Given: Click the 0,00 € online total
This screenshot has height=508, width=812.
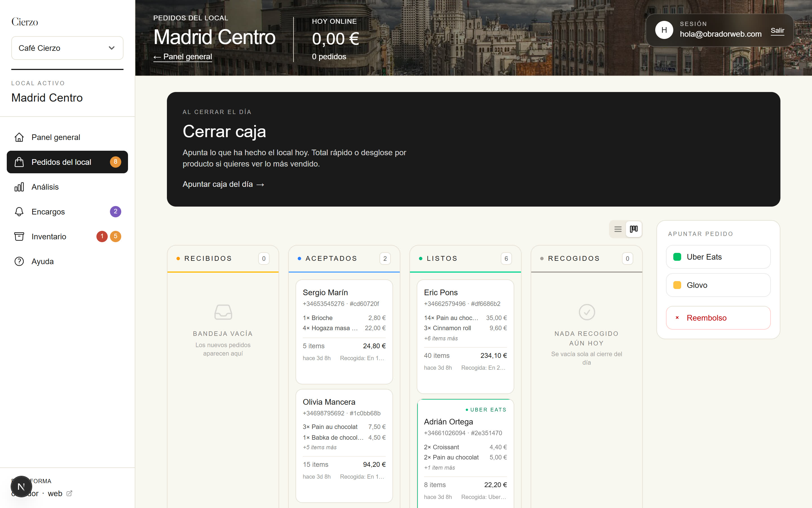Looking at the screenshot, I should point(335,39).
